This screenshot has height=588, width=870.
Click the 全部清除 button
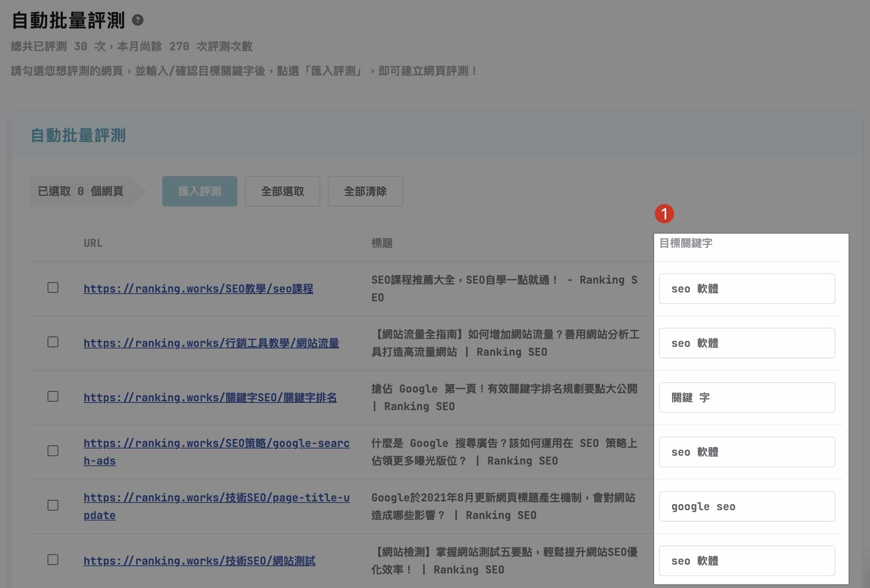tap(365, 191)
